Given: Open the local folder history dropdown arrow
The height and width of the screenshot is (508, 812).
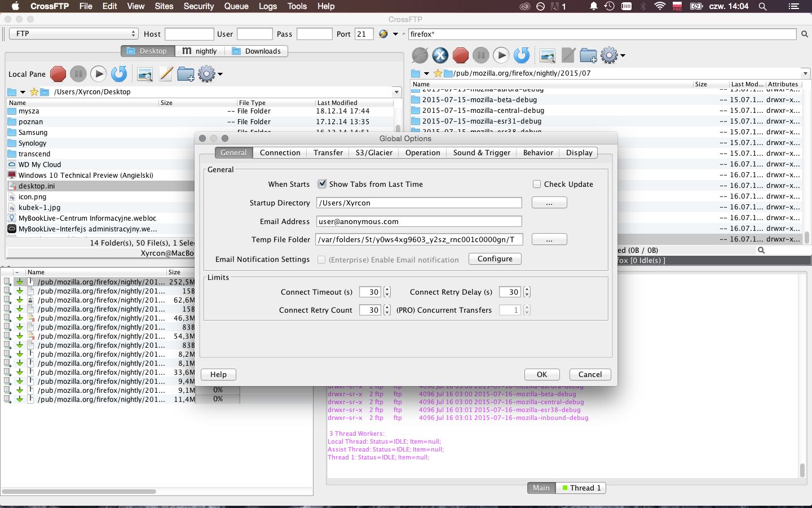Looking at the screenshot, I should pyautogui.click(x=23, y=92).
